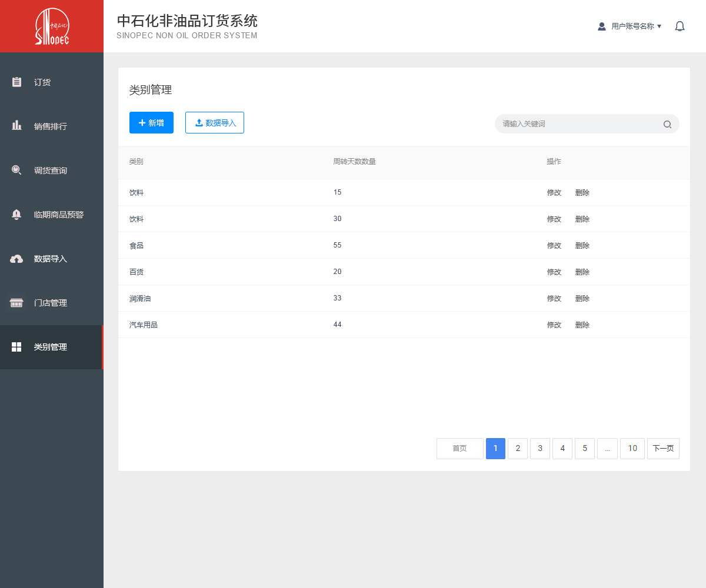706x588 pixels.
Task: Click the cloud upload icon for 数据导入
Action: pos(16,259)
